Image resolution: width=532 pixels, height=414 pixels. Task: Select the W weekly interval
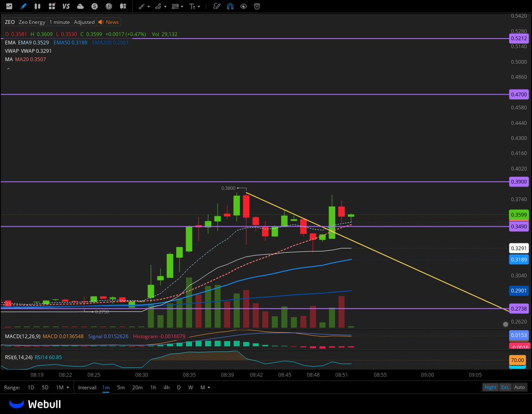point(191,387)
